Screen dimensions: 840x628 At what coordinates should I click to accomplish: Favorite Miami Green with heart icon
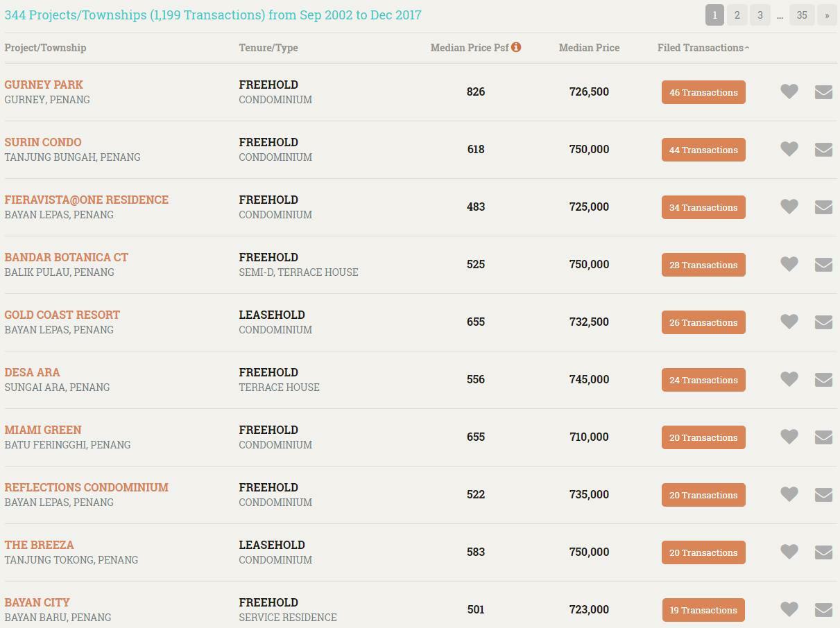[789, 437]
